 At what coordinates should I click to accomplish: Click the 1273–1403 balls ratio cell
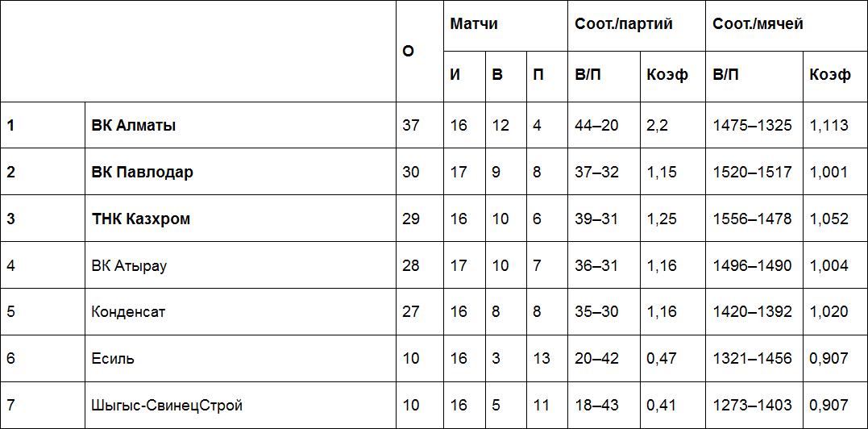752,406
